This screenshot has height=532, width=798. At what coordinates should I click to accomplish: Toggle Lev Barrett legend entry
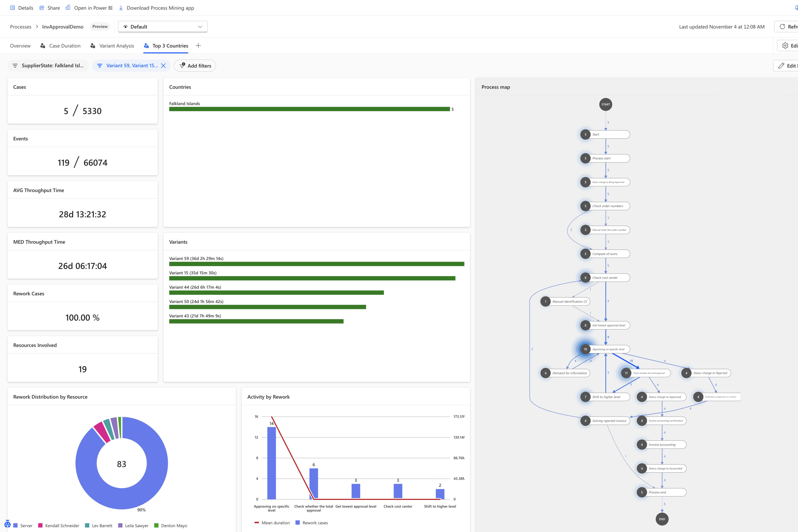(99, 526)
